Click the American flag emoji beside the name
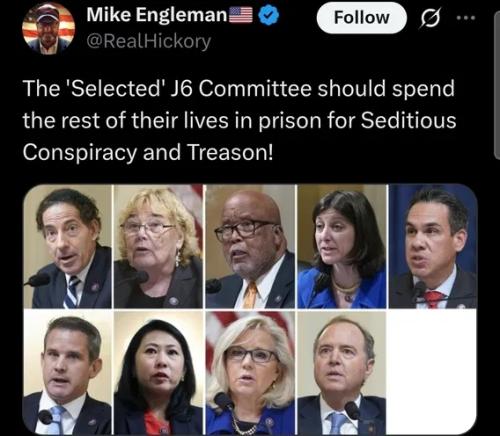Screen dimensions: 500x436 coord(240,15)
